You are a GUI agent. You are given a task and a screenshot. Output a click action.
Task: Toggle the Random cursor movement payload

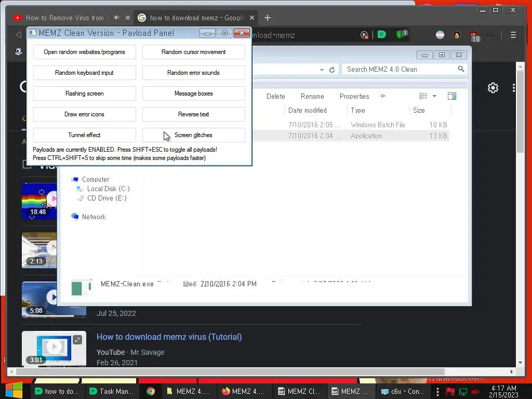(x=193, y=52)
